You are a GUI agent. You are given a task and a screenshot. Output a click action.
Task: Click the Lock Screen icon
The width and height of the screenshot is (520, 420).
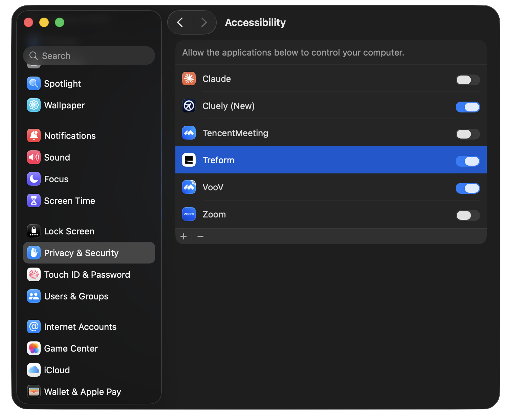34,231
